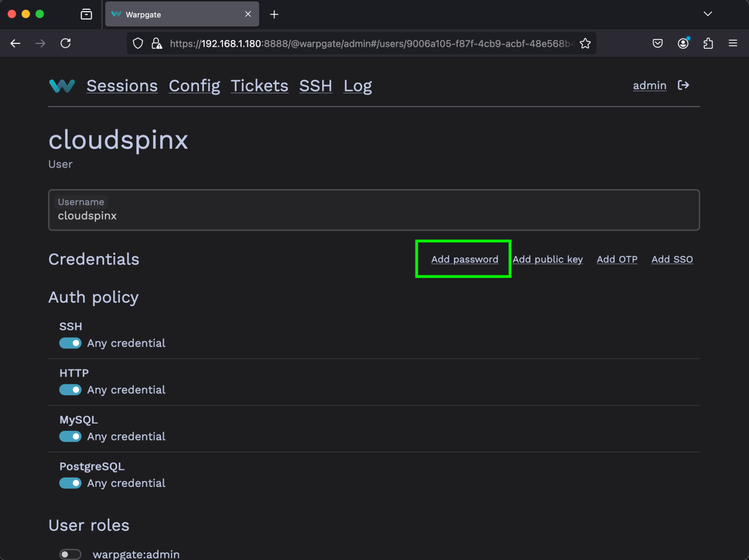Viewport: 749px width, 560px height.
Task: Enable the warpgate:admin role toggle
Action: 70,554
